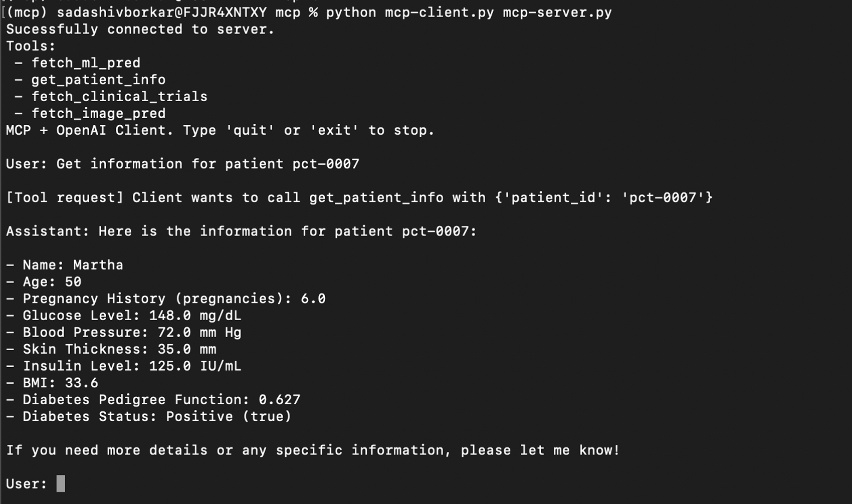Click the 'Get information for patient pct-0007' query
Image resolution: width=852 pixels, height=504 pixels.
click(207, 164)
